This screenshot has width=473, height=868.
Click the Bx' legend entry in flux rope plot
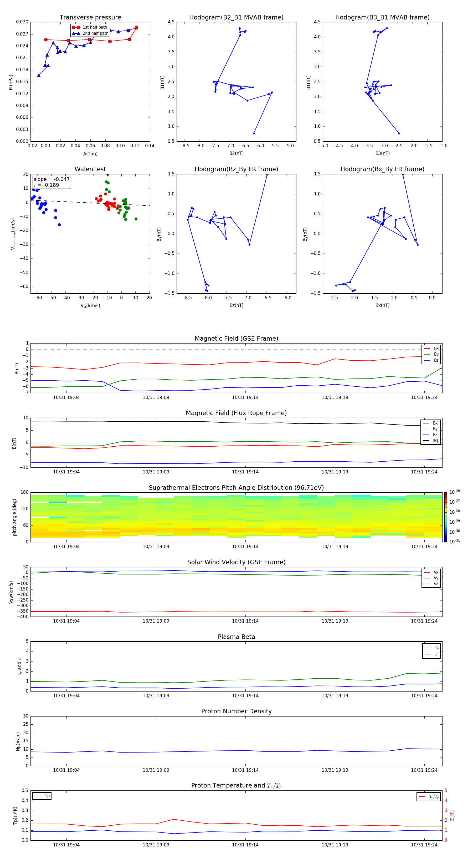click(x=431, y=423)
